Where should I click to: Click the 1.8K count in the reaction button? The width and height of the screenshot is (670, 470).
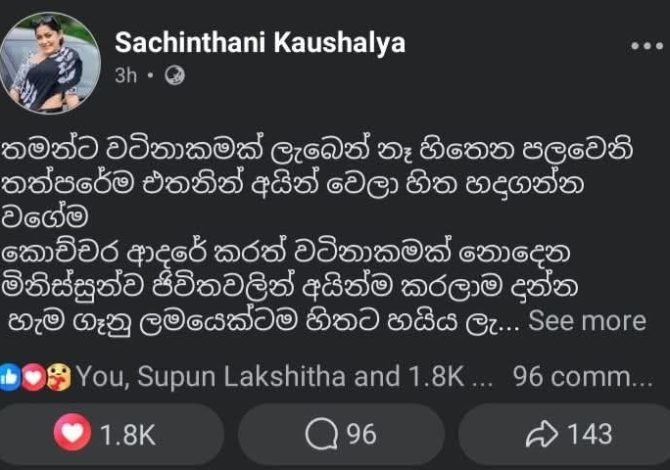127,434
